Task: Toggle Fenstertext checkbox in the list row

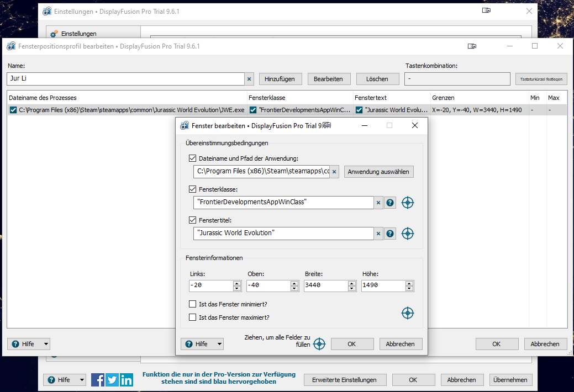Action: click(x=359, y=110)
